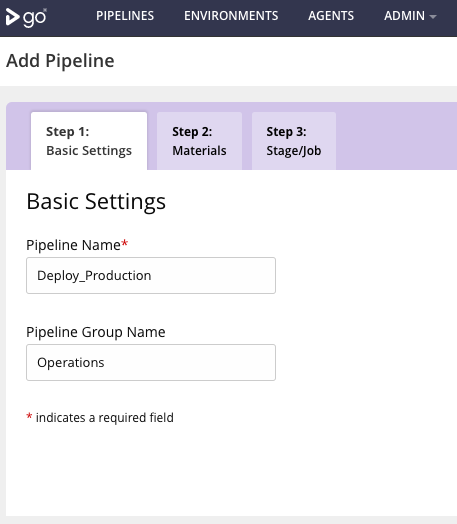Click red asterisk in required field note
Viewport: 457px width, 524px height.
click(x=29, y=416)
